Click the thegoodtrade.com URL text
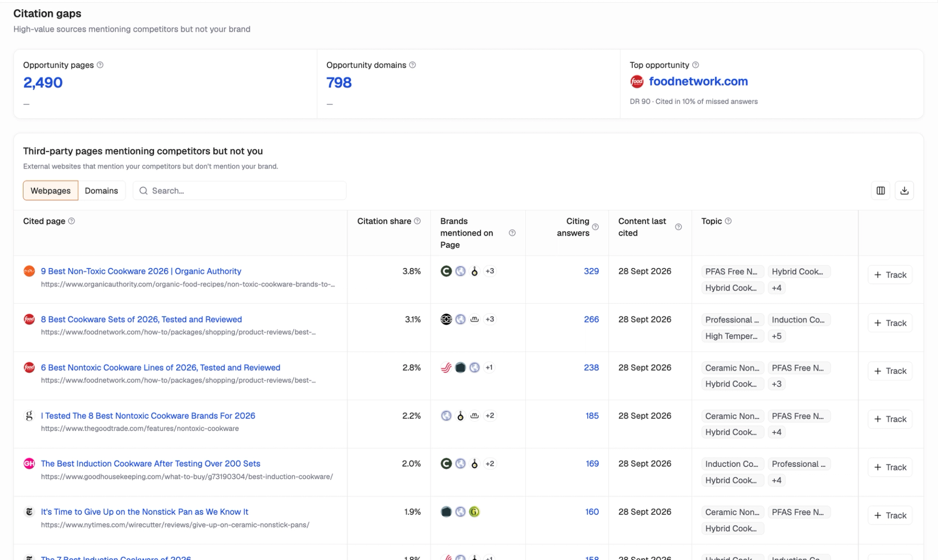 [x=140, y=428]
